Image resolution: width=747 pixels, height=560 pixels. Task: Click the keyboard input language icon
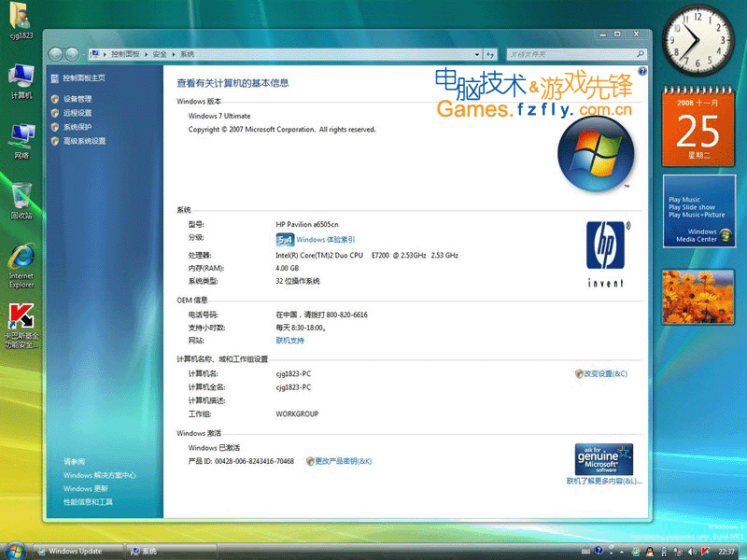585,552
